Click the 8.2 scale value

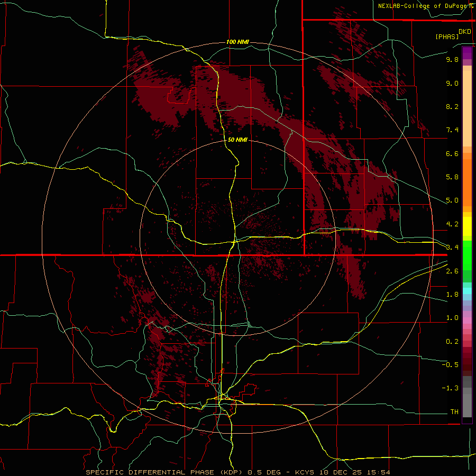point(452,106)
